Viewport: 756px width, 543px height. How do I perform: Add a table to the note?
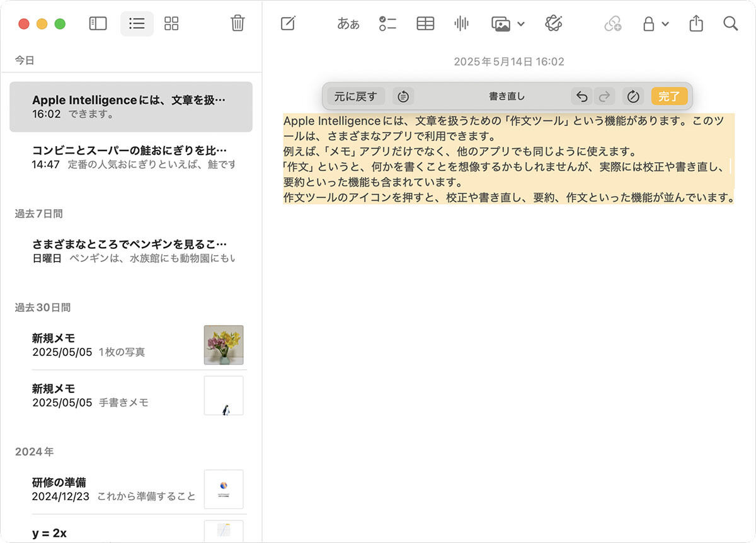point(425,24)
